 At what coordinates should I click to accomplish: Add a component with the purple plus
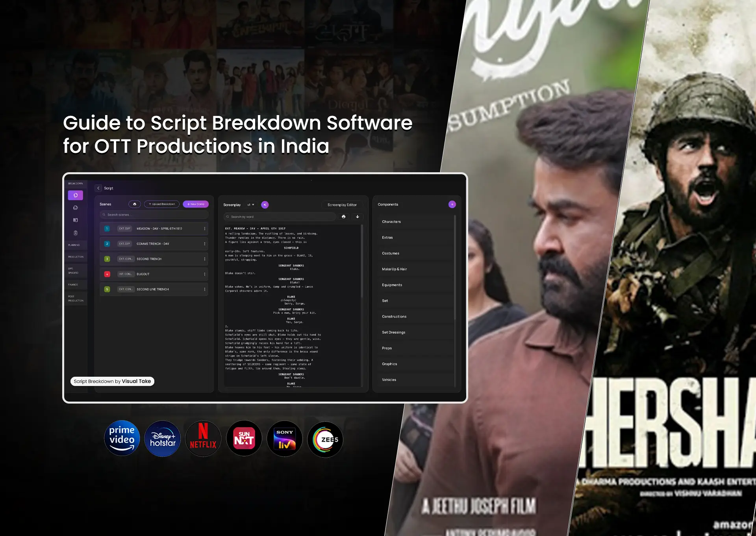pos(452,204)
